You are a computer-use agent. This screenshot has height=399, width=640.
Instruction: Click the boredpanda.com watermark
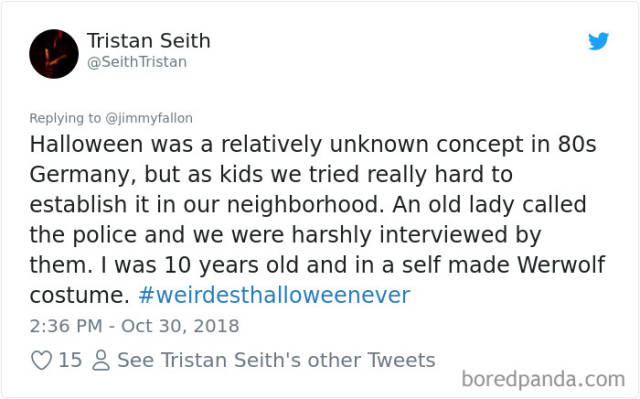tap(543, 379)
